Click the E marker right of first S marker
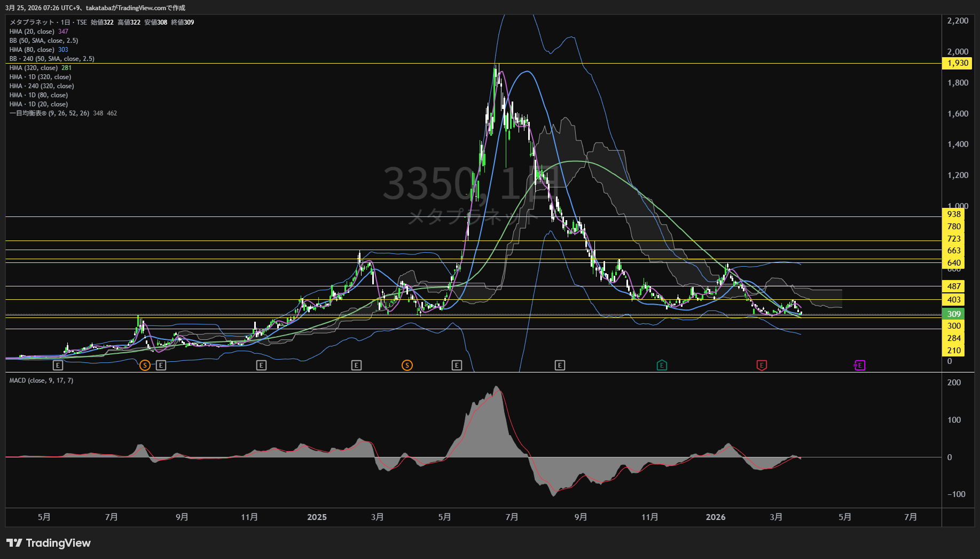The image size is (980, 559). pyautogui.click(x=161, y=366)
